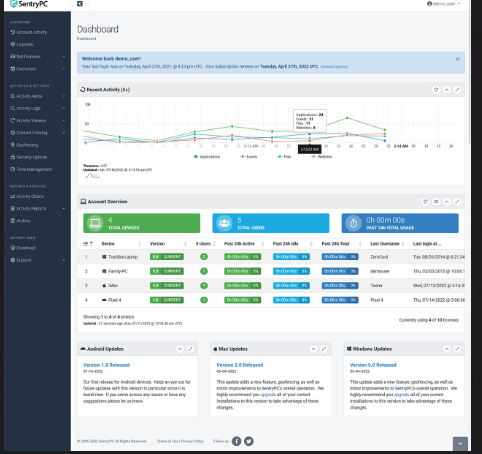The height and width of the screenshot is (454, 482).
Task: Click upgrade link in Windows Updates text
Action: click(x=402, y=395)
